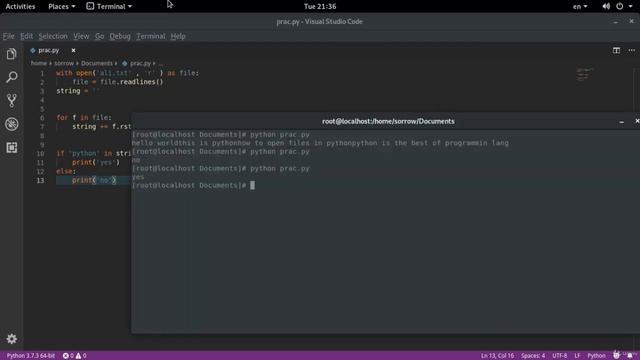The image size is (640, 360).
Task: Open the system volume icon
Action: [606, 6]
